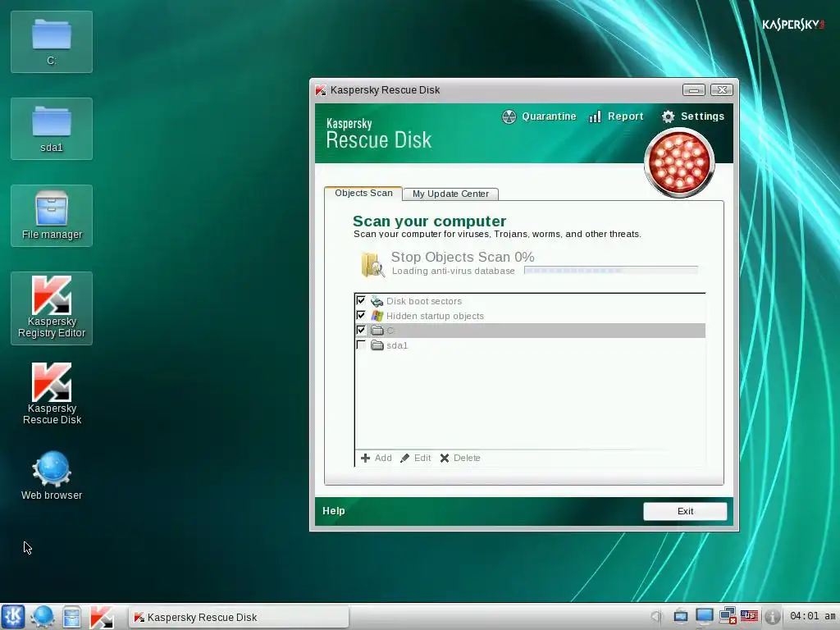Click the volume speaker tray icon
The image size is (840, 630).
657,617
